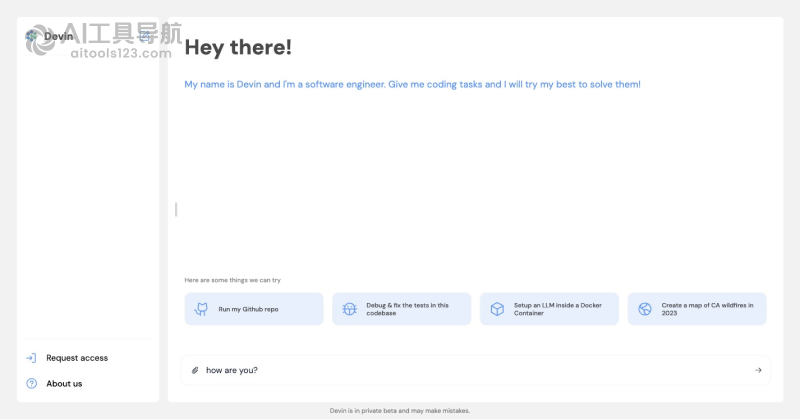The image size is (800, 420).
Task: Click the Devin name in the sidebar header
Action: coord(58,36)
